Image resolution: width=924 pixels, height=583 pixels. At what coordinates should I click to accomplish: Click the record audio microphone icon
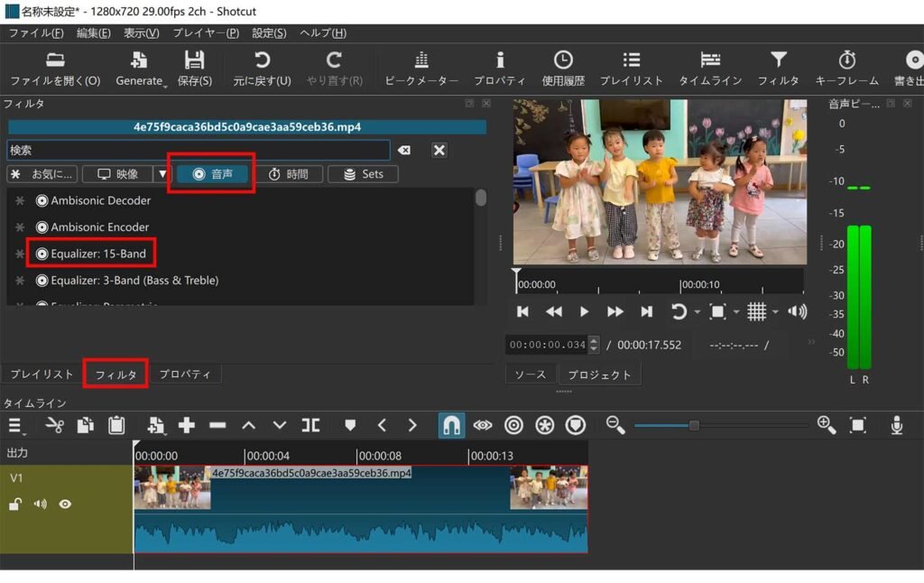click(x=895, y=425)
